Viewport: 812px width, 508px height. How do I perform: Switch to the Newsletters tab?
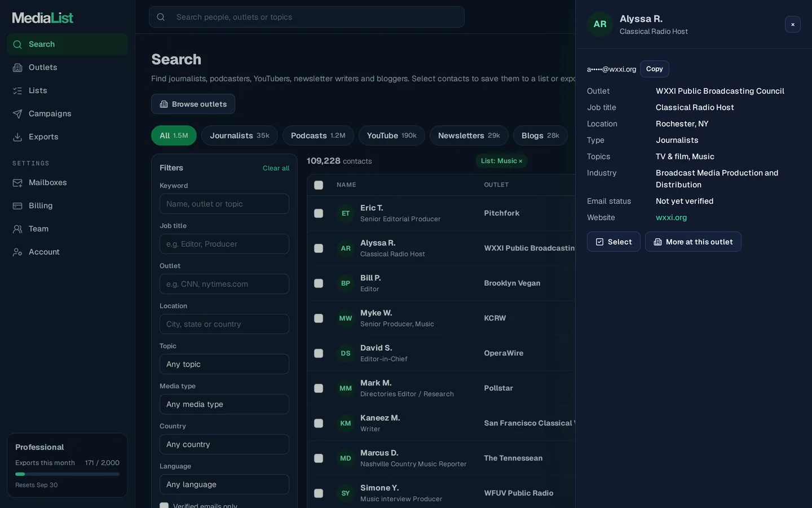point(469,135)
